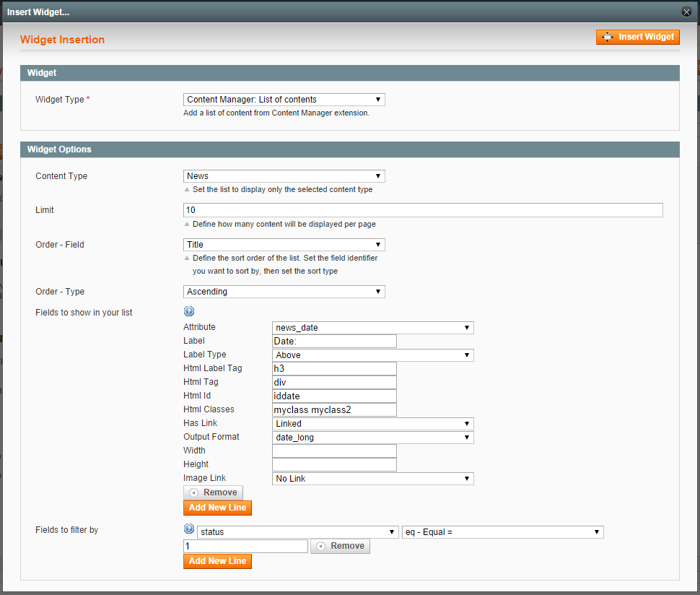
Task: Focus the empty Height field
Action: tap(334, 464)
